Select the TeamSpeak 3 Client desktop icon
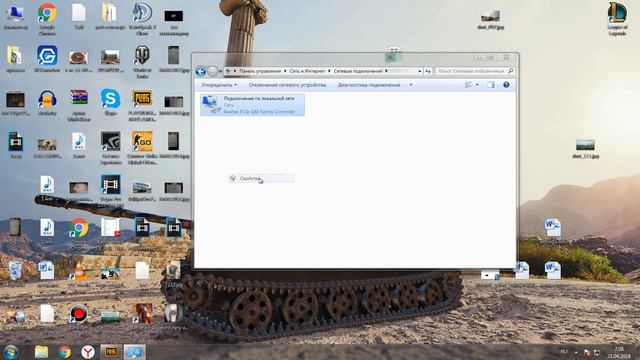Screen dimensions: 640x360 (142, 19)
